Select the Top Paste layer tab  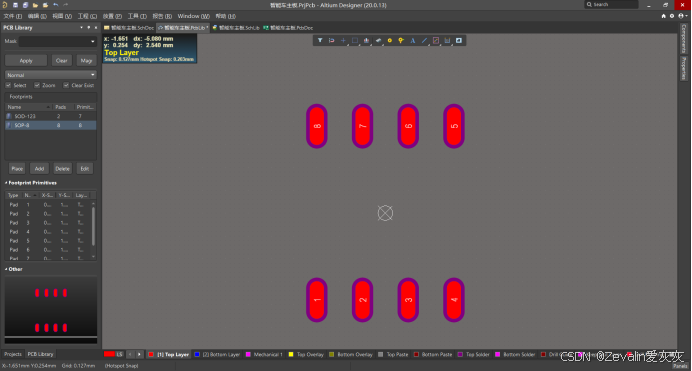[393, 354]
